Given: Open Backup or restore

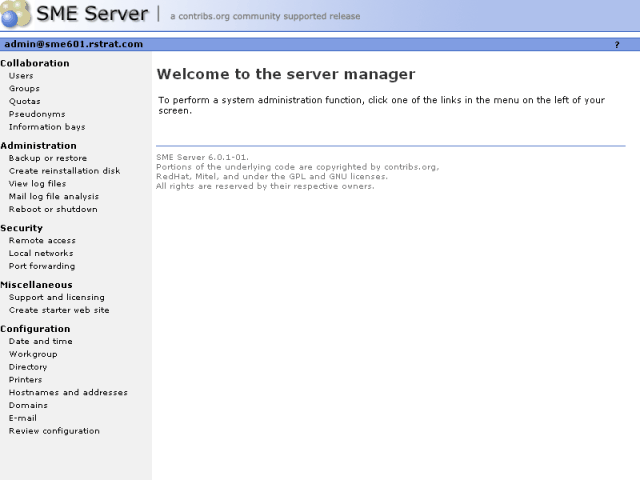Looking at the screenshot, I should (48, 158).
